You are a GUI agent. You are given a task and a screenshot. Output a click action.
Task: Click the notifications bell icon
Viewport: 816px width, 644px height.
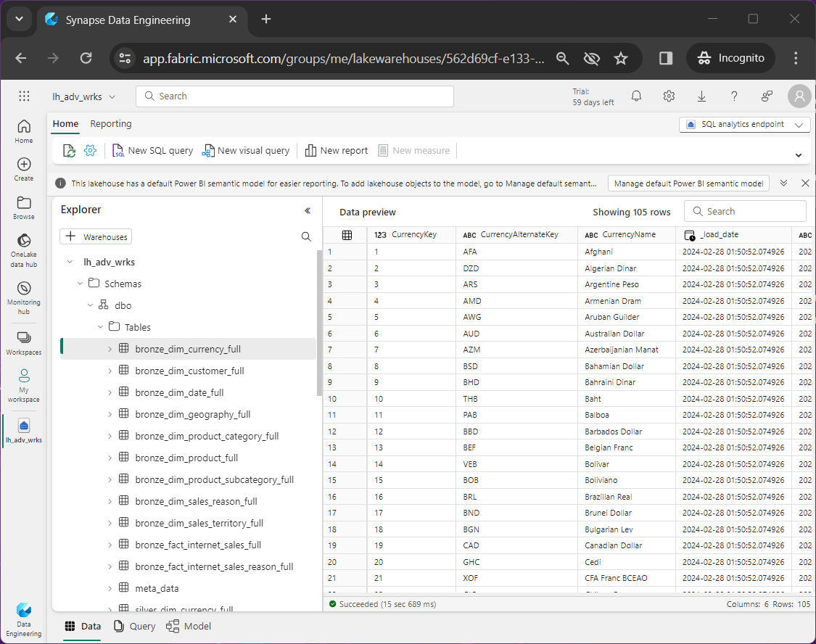[x=636, y=96]
